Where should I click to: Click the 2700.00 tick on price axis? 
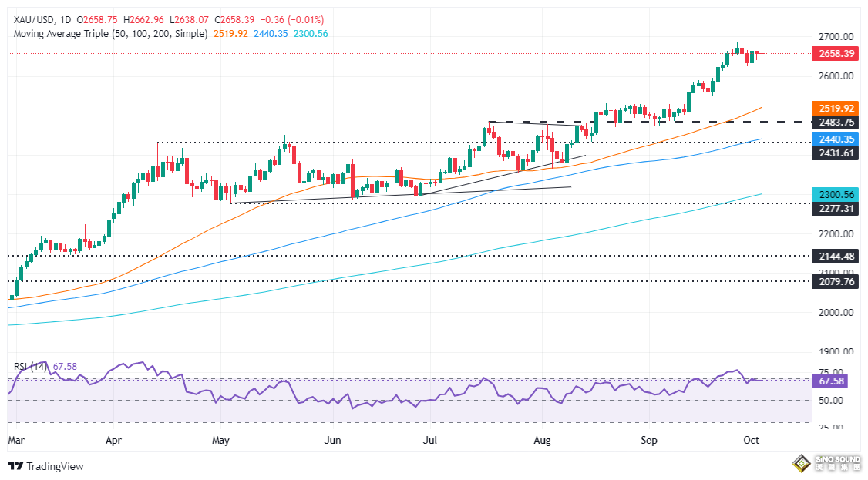click(x=836, y=37)
